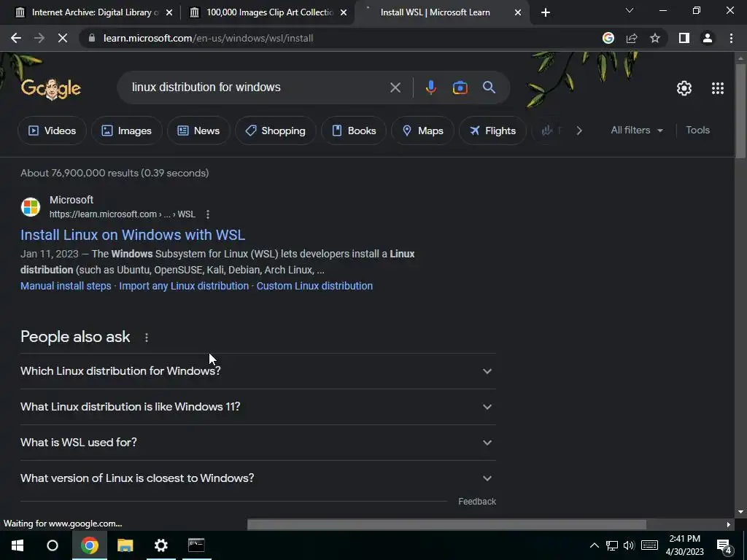Filter results by Maps
The width and height of the screenshot is (747, 560).
[x=422, y=131]
